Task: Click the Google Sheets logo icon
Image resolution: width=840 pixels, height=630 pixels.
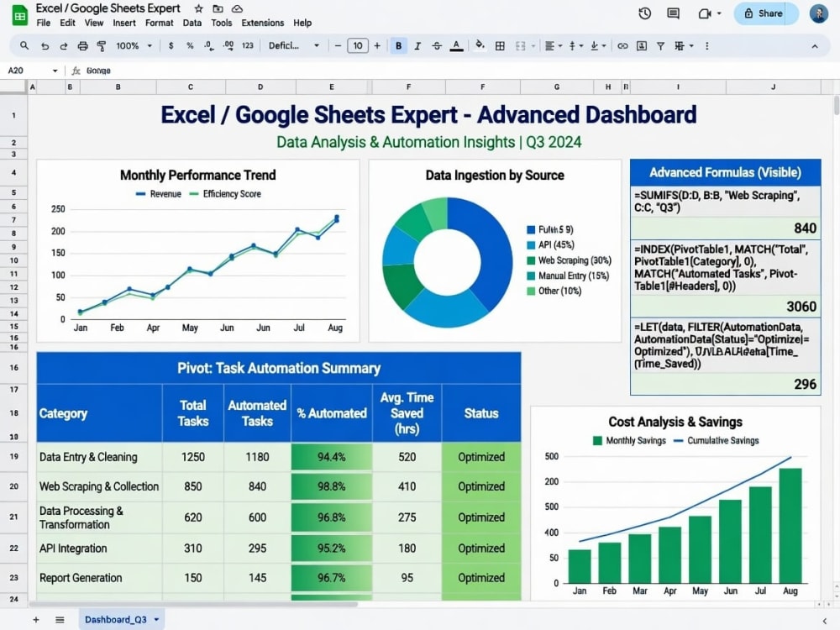Action: coord(20,14)
